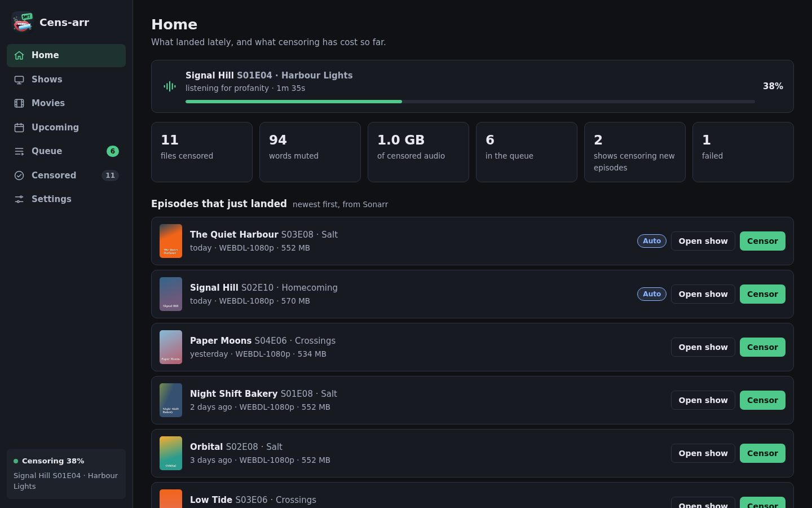Click 'listening for profanity · 1m 35s' status text

point(245,88)
